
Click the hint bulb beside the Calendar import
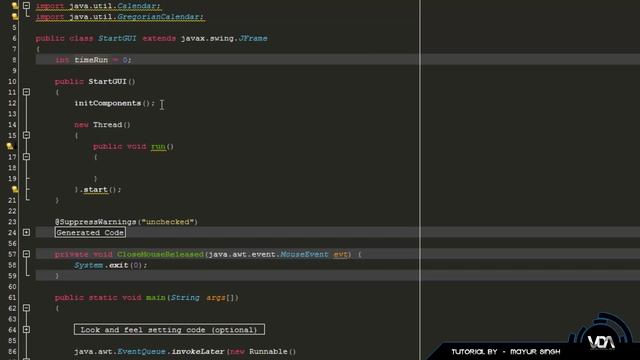point(15,6)
